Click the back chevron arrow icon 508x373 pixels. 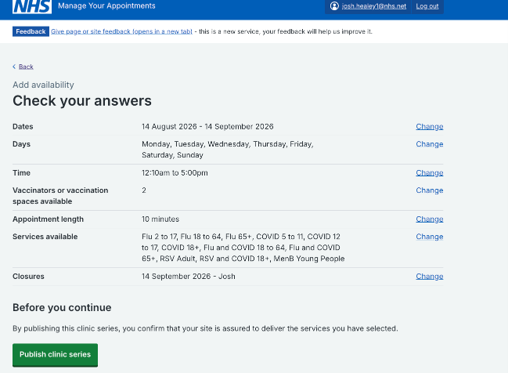(14, 67)
